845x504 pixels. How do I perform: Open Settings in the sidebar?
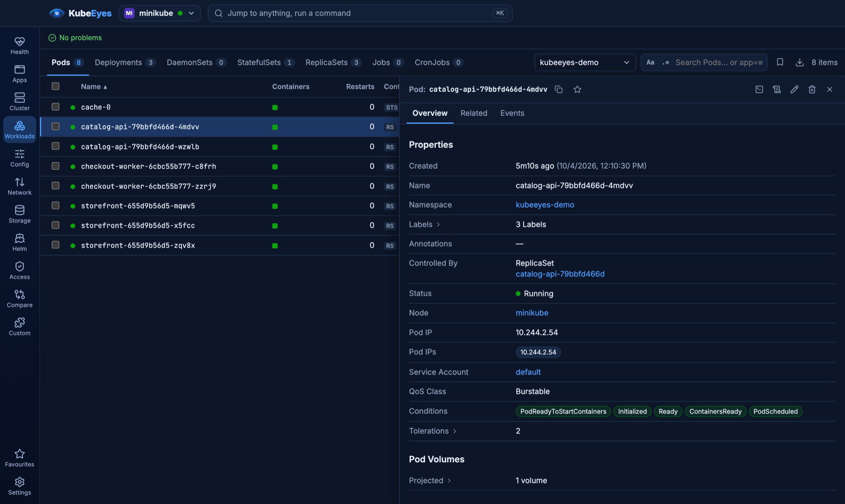[x=19, y=487]
